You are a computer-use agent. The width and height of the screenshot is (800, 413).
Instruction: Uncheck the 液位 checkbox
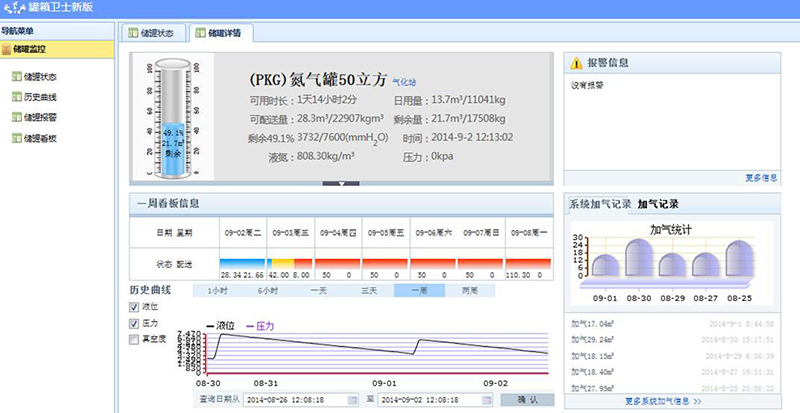pyautogui.click(x=135, y=305)
